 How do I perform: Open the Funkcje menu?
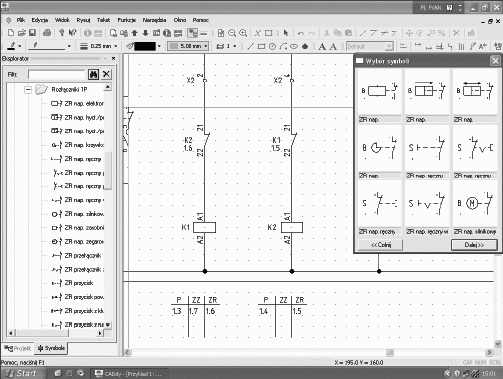127,20
